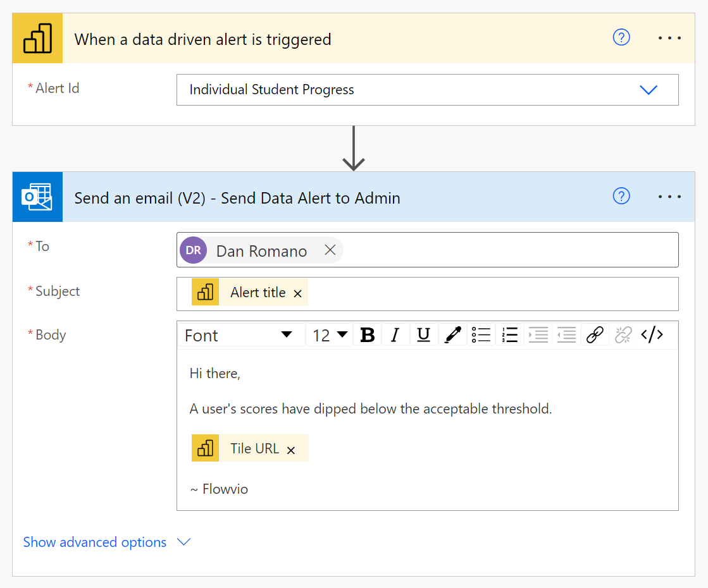Click the 'When a data driven alert is triggered' title
The image size is (708, 588).
(x=202, y=40)
